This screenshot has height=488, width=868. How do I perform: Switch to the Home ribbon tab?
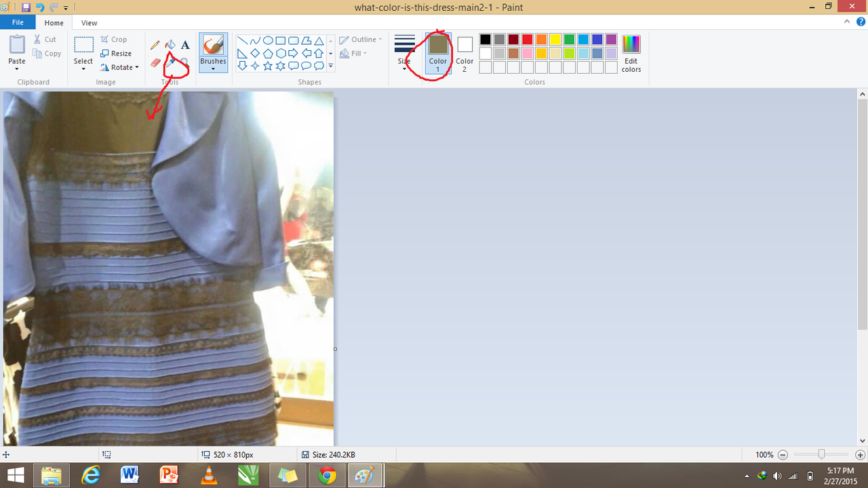(54, 23)
